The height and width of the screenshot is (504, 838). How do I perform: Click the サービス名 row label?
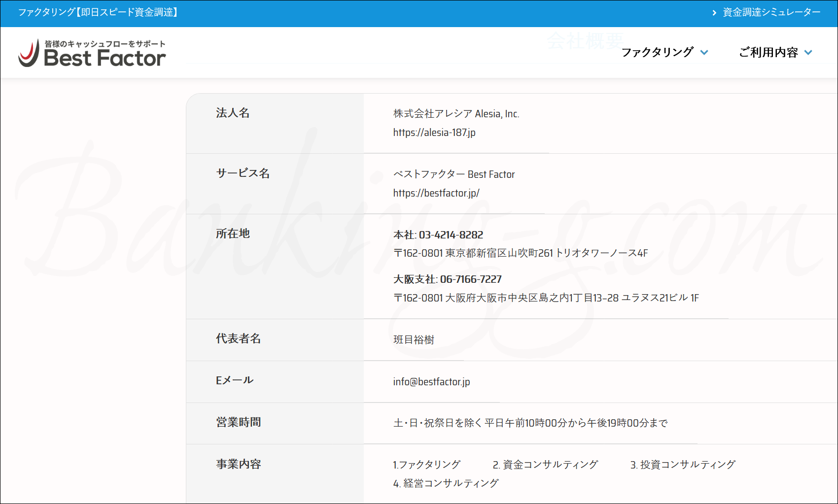[243, 173]
